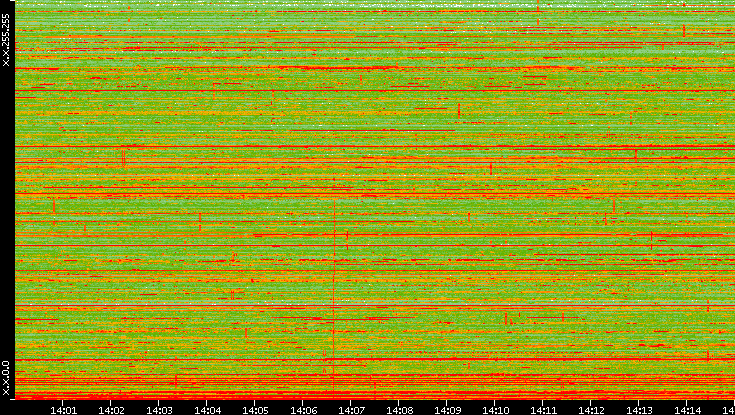Select the 14:12 tick label
The height and width of the screenshot is (415, 735).
point(591,410)
